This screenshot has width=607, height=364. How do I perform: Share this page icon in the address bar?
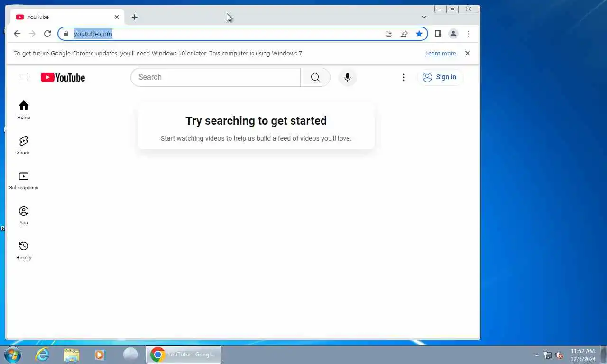[x=404, y=34]
